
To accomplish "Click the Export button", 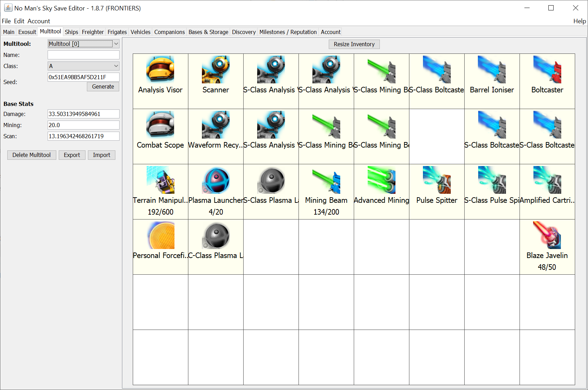I will coord(72,155).
